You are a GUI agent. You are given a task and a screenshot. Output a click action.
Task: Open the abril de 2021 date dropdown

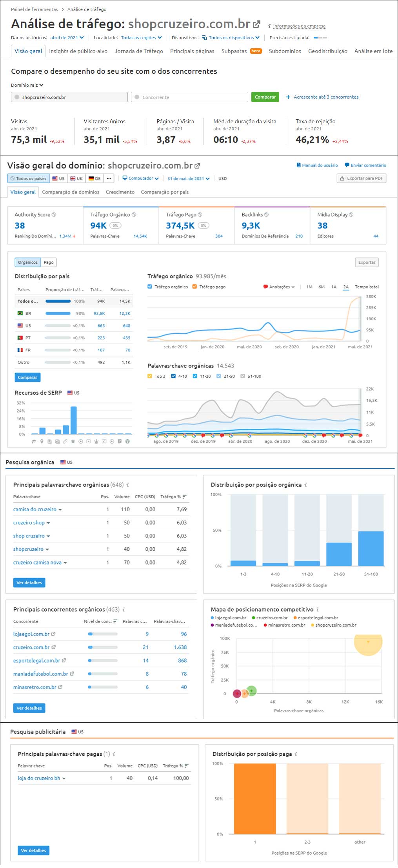coord(67,38)
